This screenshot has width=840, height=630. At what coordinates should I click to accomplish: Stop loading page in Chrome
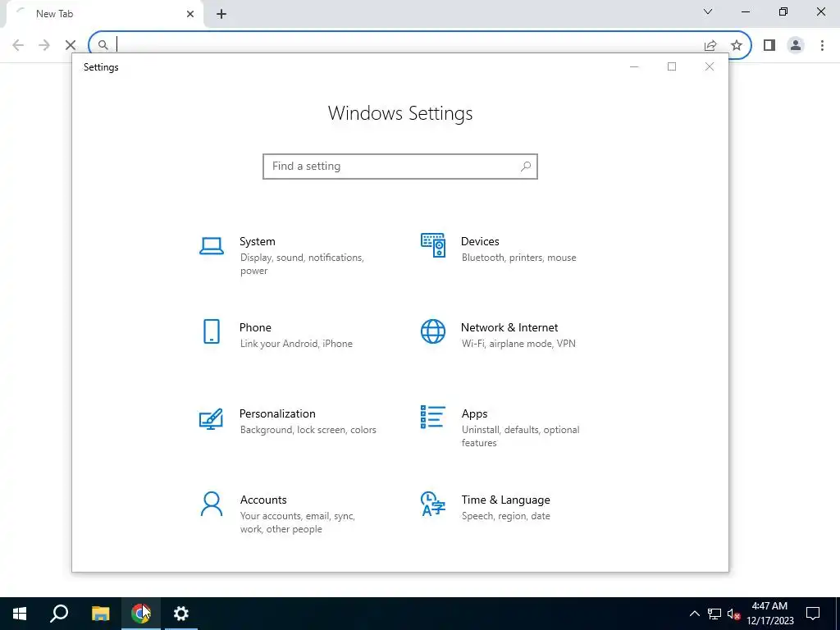[71, 45]
